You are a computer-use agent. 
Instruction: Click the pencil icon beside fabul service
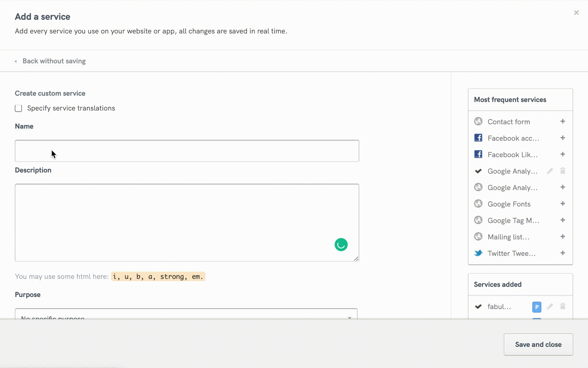tap(550, 307)
